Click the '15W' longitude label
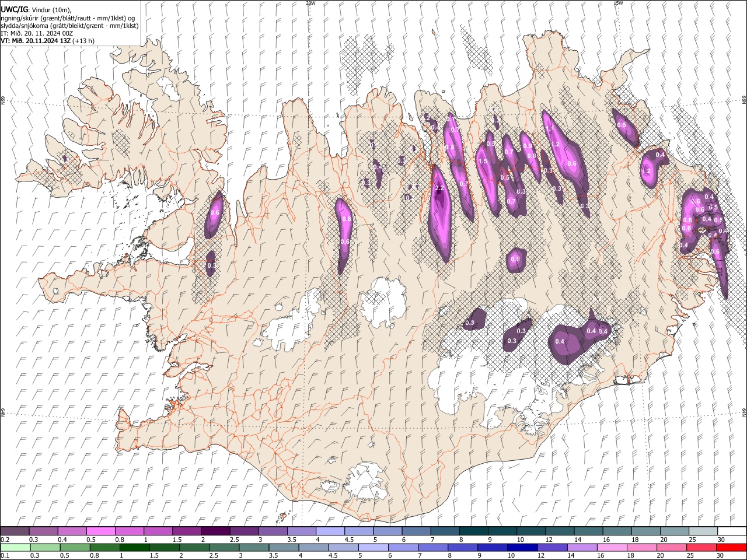The image size is (747, 560). click(x=618, y=3)
